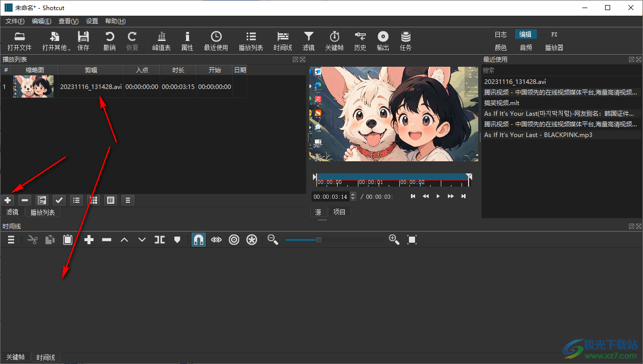Create a marker on the timeline
Screen dimensions: 643x364
pyautogui.click(x=177, y=240)
